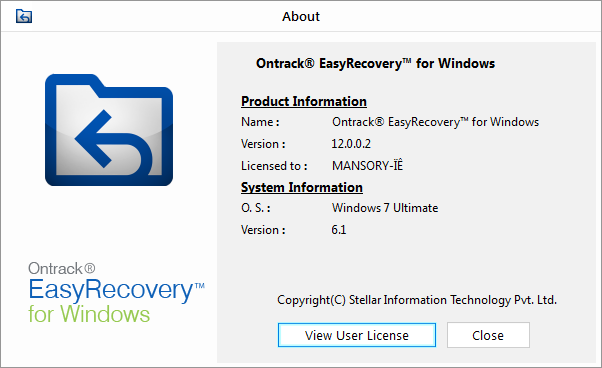Click the back arrow folder icon
The width and height of the screenshot is (602, 368).
pyautogui.click(x=24, y=16)
